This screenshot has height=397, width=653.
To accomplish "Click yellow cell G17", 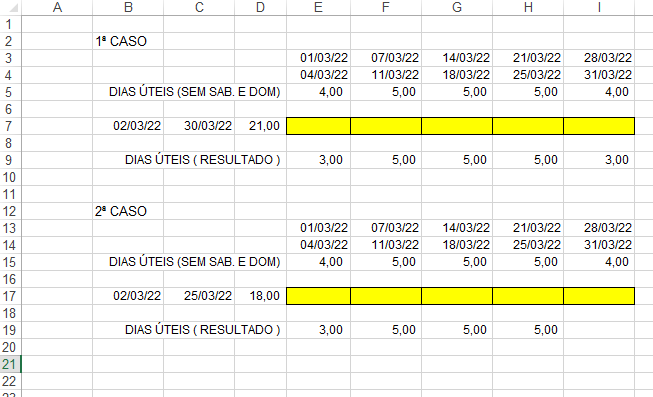I will 457,296.
